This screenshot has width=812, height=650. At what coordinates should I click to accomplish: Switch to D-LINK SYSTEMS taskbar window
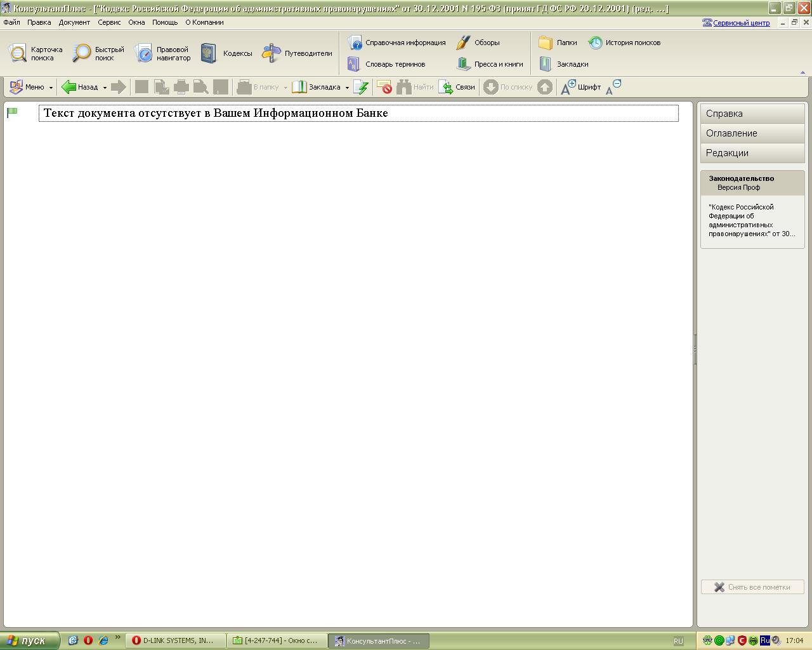click(176, 641)
